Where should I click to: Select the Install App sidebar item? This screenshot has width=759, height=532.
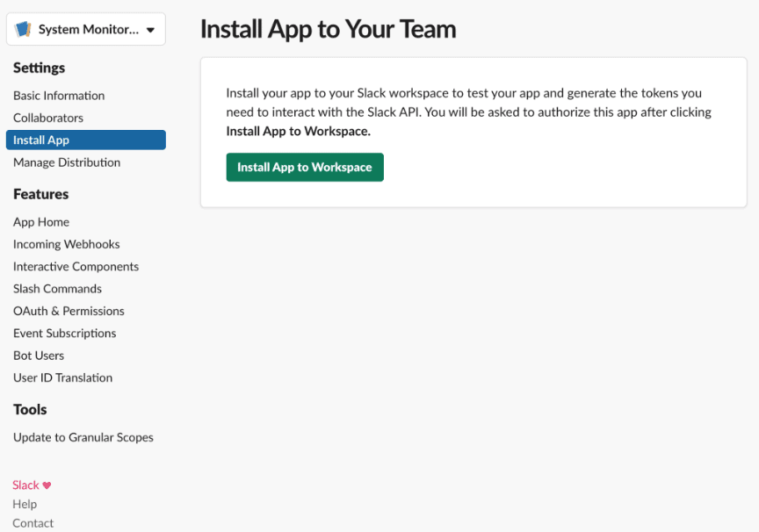[86, 140]
